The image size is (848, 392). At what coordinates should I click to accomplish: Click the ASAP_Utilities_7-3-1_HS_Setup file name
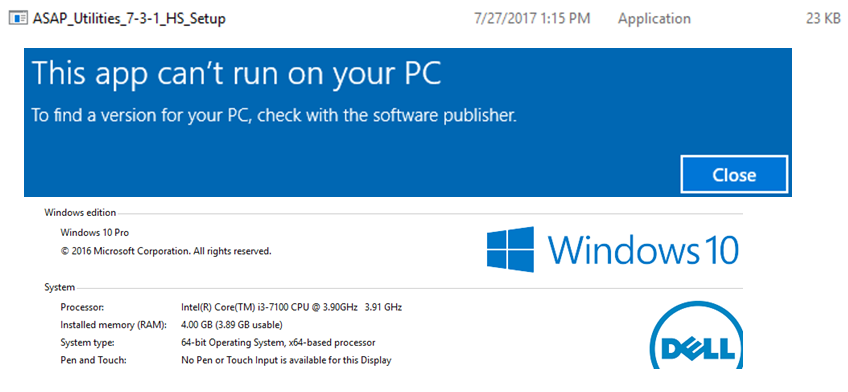[129, 19]
